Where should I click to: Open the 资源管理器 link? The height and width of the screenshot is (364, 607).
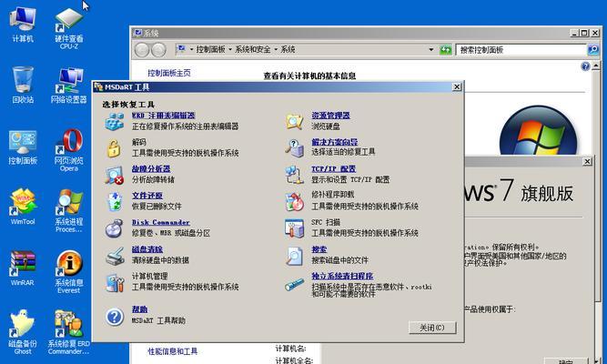[330, 116]
